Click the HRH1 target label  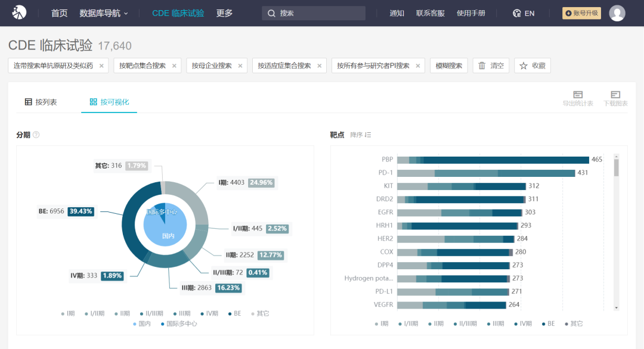click(x=385, y=226)
